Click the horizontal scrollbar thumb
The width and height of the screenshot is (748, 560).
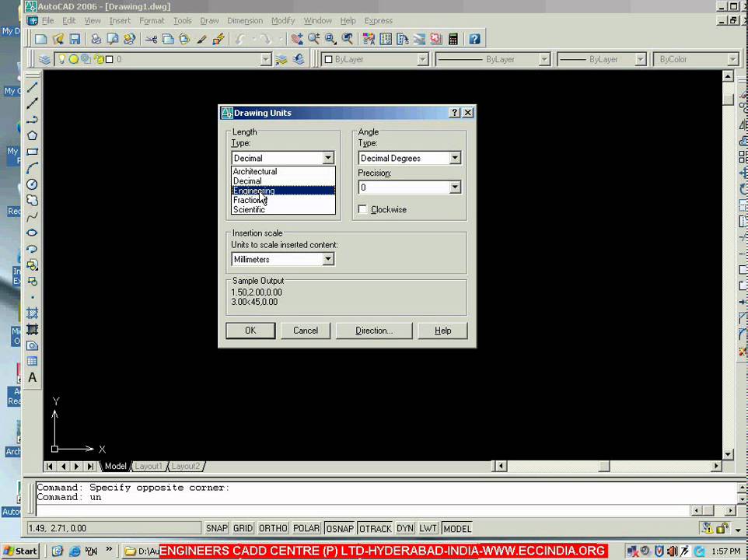604,466
